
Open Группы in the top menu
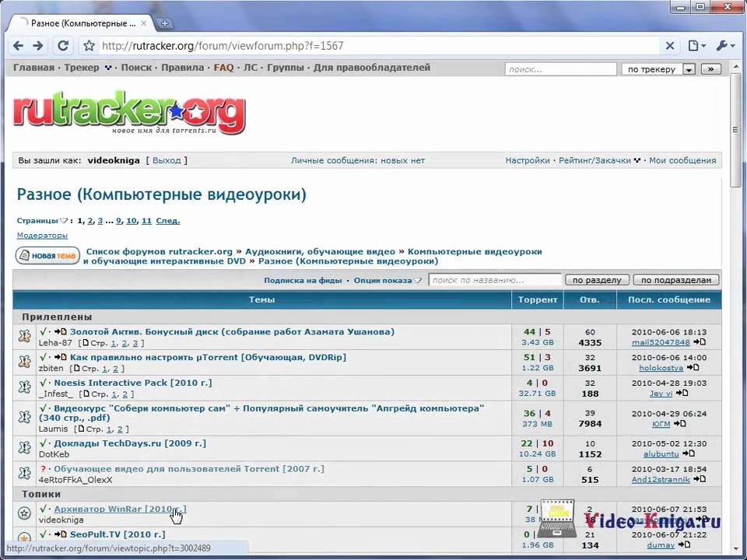286,68
